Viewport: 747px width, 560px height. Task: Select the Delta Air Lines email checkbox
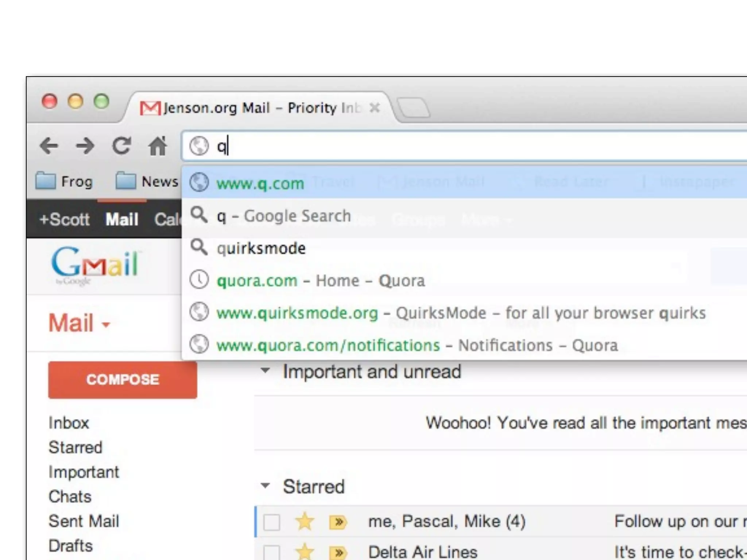[272, 553]
